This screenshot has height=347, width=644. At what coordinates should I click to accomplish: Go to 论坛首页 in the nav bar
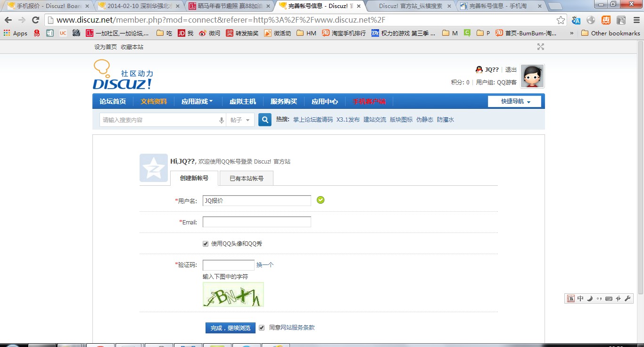pos(113,101)
